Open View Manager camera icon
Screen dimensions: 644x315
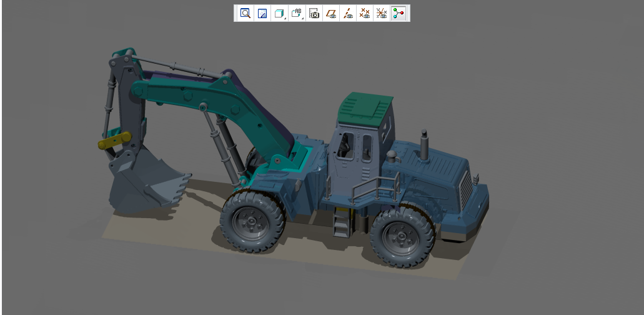(x=314, y=14)
